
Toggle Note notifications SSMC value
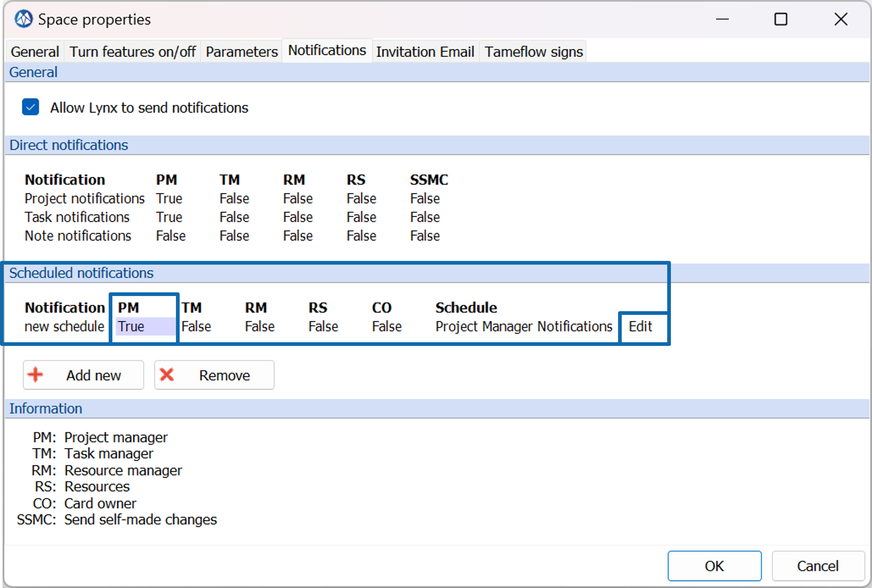(x=425, y=236)
